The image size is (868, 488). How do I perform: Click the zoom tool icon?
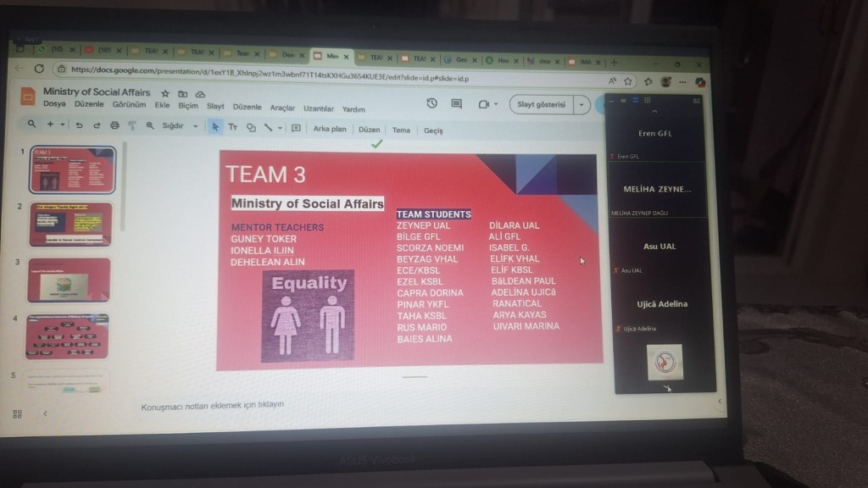pyautogui.click(x=149, y=126)
